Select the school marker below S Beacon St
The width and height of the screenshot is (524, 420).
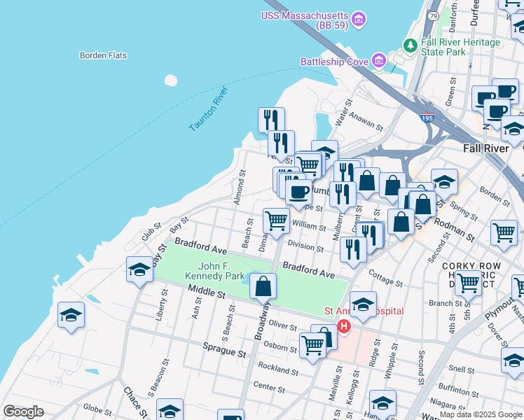tap(170, 409)
